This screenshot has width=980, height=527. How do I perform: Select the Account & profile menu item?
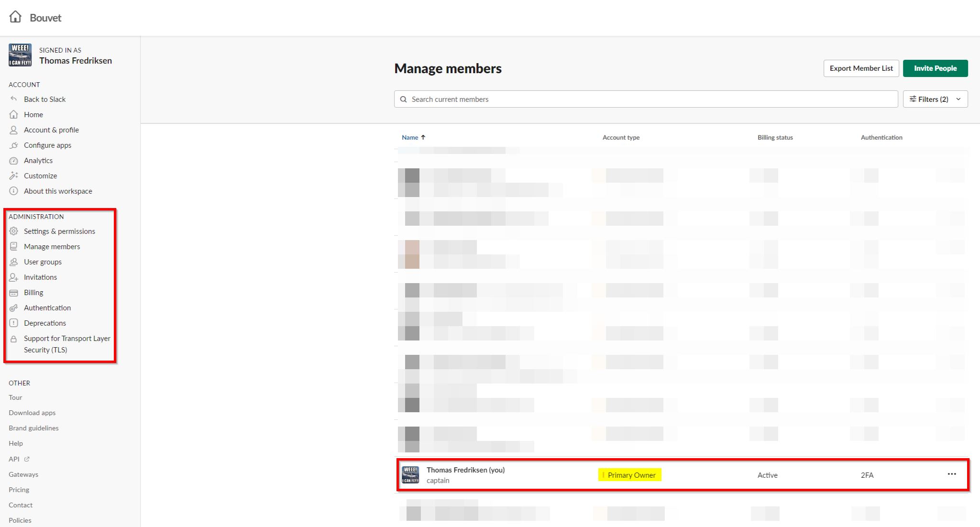[51, 129]
